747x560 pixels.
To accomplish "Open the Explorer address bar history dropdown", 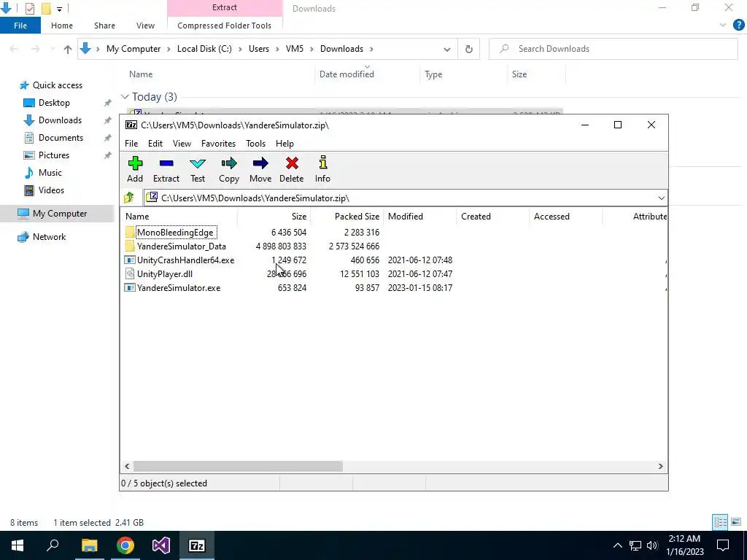I will coord(447,49).
